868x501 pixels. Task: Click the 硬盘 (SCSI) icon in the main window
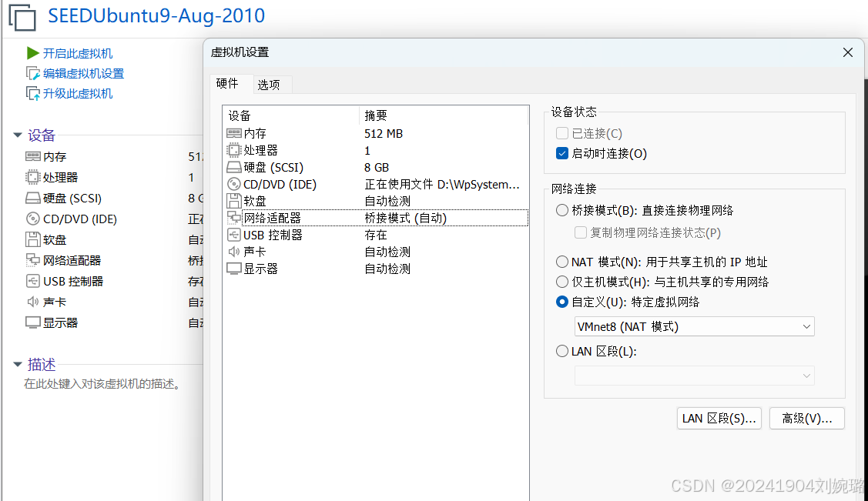pyautogui.click(x=32, y=198)
